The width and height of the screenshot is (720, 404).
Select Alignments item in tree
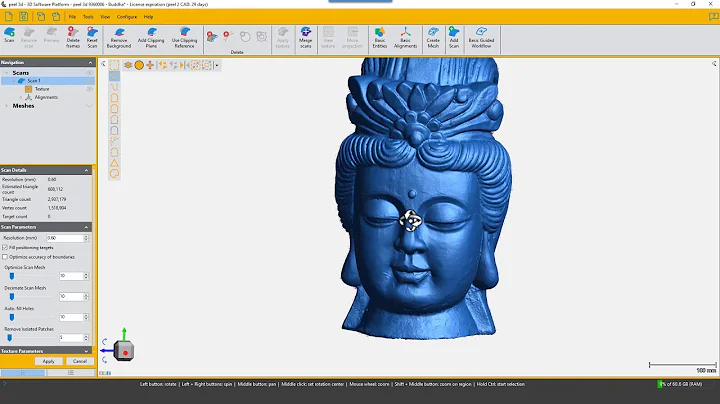click(46, 97)
